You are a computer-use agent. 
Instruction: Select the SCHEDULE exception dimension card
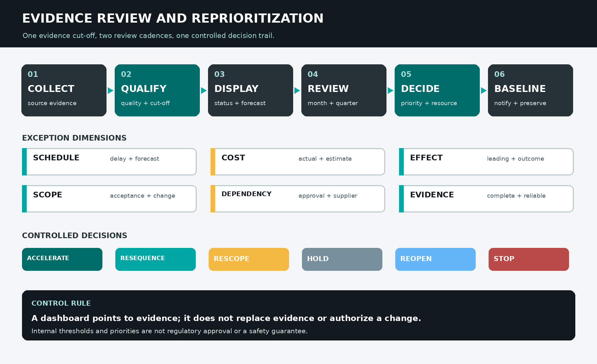tap(109, 162)
